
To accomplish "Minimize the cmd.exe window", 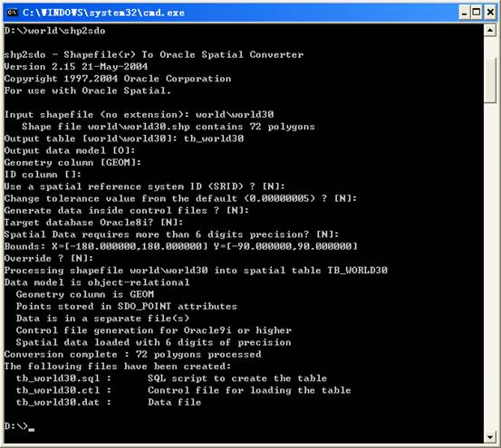I will (464, 13).
